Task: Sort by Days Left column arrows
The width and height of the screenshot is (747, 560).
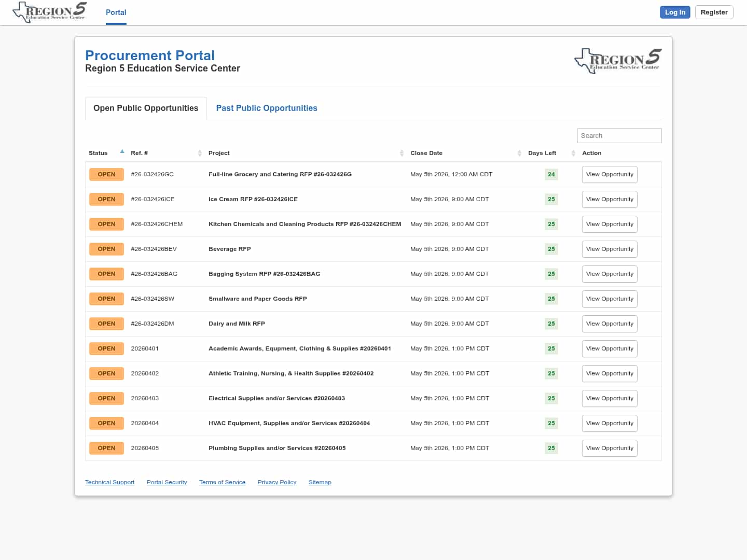Action: click(573, 153)
